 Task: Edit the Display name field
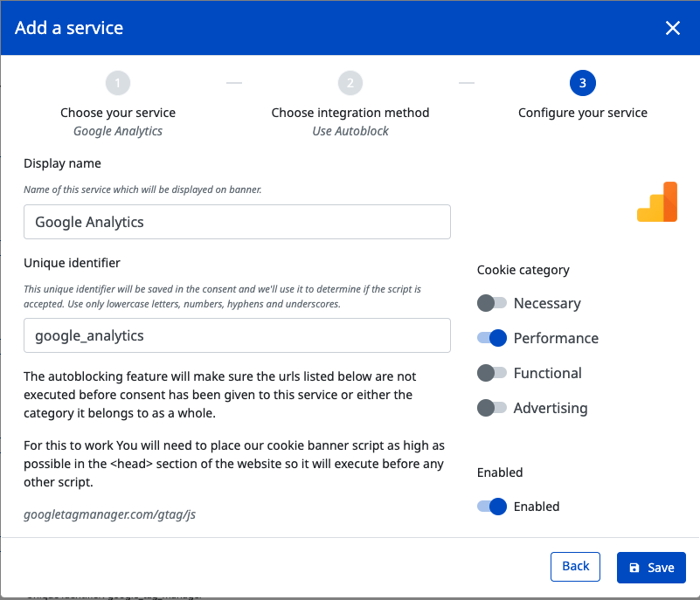point(237,222)
